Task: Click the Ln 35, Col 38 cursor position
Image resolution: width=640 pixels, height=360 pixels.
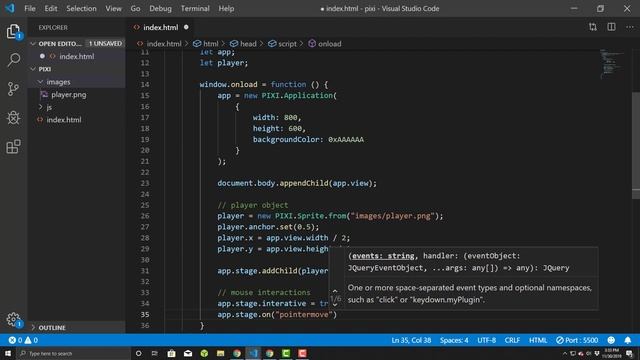Action: 411,340
